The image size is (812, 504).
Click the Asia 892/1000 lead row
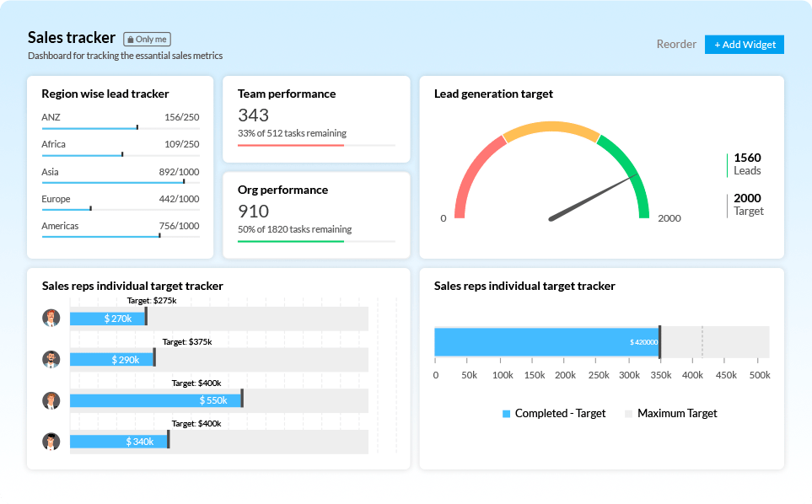[x=120, y=172]
